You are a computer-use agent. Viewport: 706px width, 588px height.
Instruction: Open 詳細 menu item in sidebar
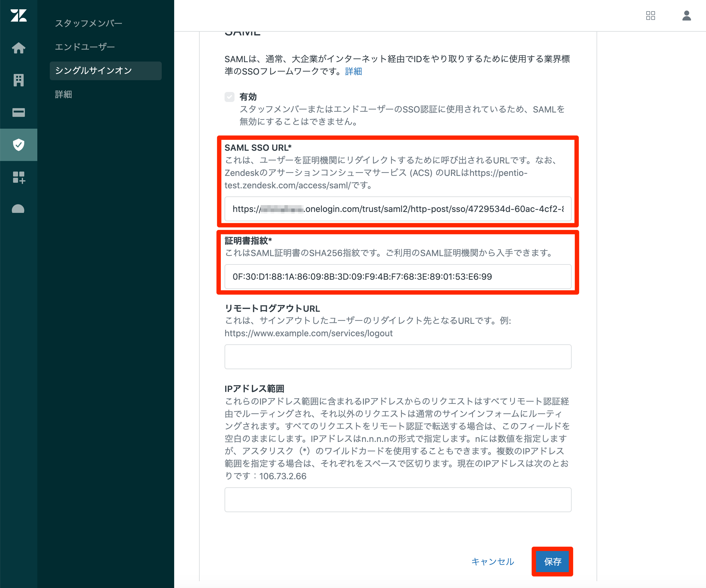pos(63,94)
